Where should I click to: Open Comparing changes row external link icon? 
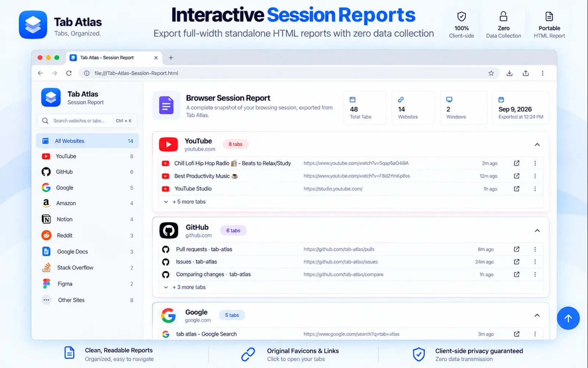click(x=516, y=274)
